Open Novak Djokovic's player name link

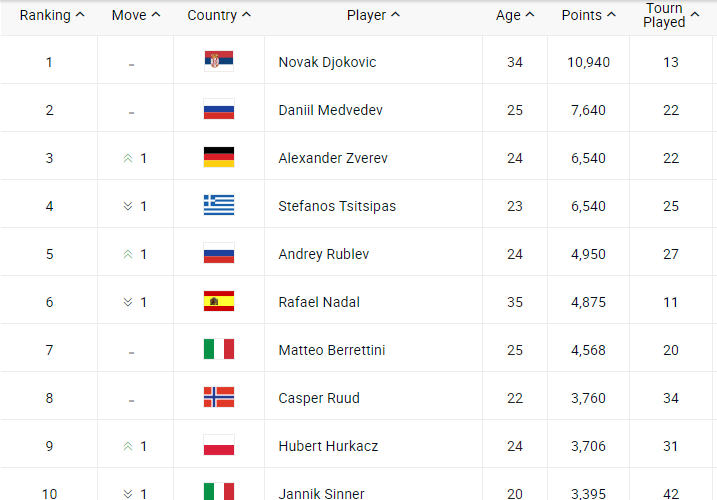[327, 62]
